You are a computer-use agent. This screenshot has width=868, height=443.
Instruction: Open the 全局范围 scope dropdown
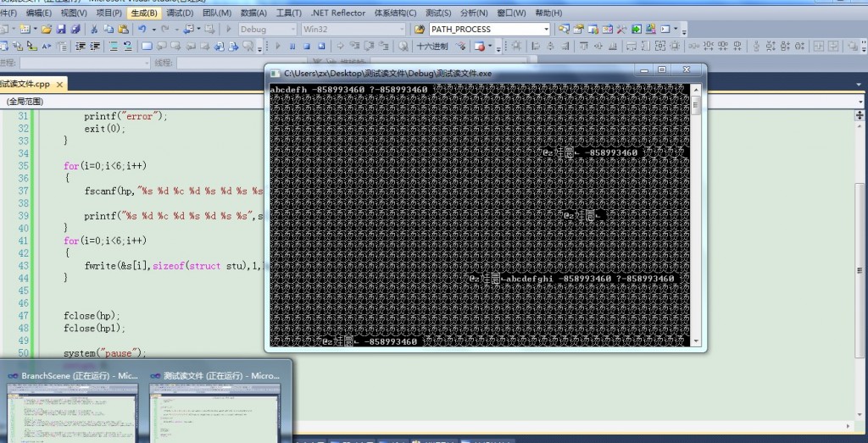pos(860,102)
